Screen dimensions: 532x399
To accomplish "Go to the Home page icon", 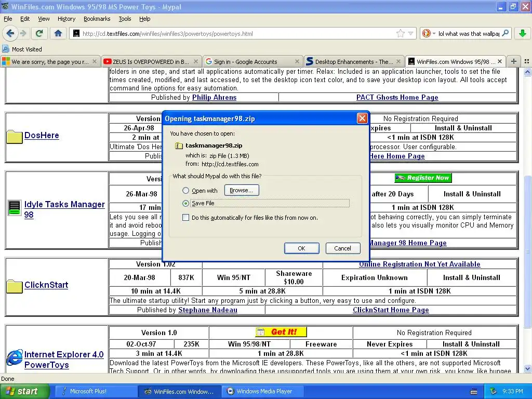I will point(58,33).
